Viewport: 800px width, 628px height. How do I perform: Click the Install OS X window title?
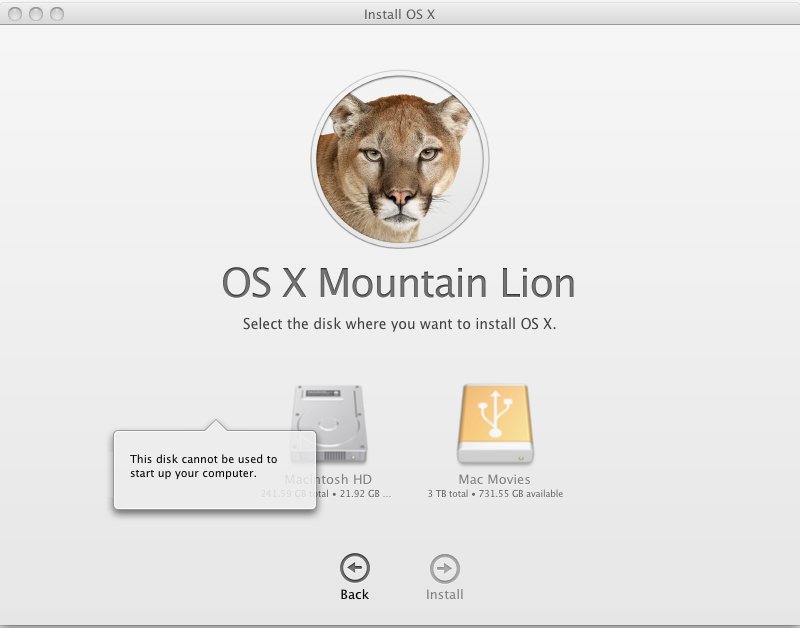click(399, 14)
